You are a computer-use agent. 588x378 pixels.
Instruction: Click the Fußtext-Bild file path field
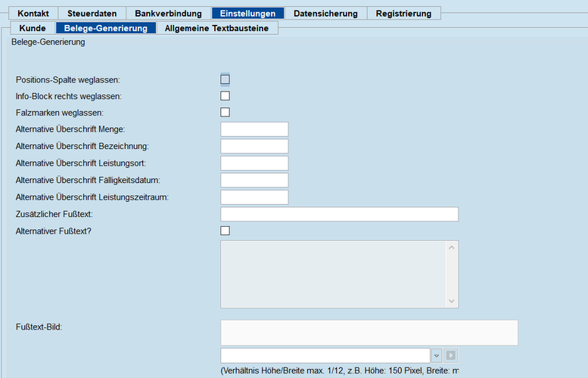[325, 355]
